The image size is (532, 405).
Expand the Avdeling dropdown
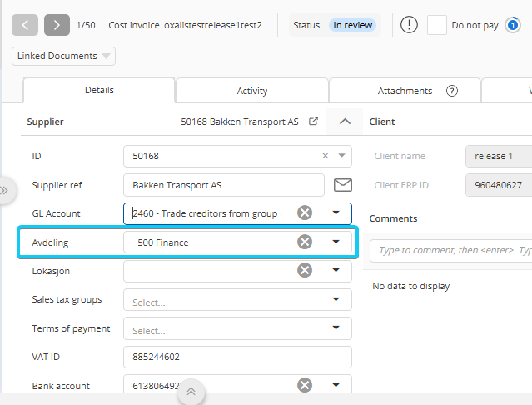pos(336,242)
